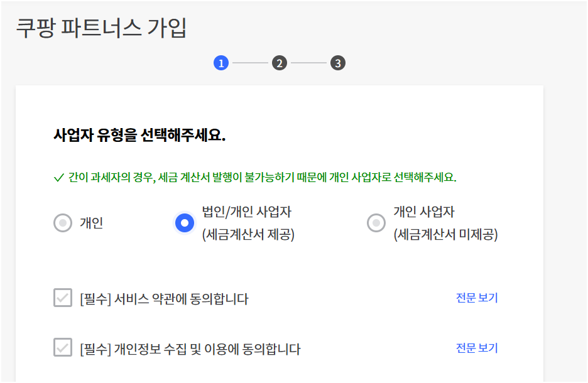Click step 1 indicator circle

click(x=221, y=63)
